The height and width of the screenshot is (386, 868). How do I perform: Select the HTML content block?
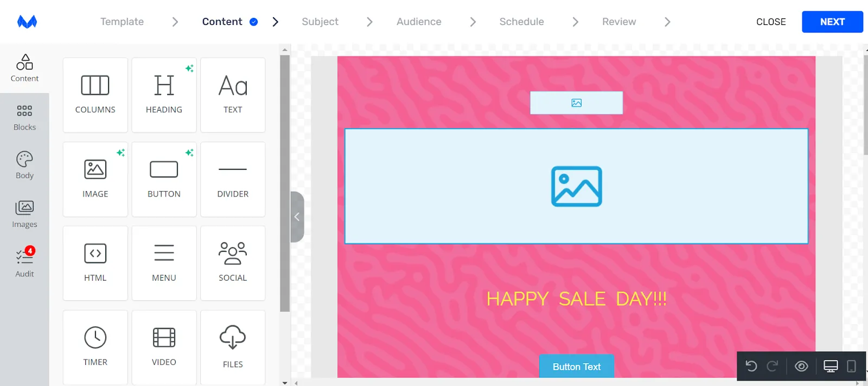[95, 263]
